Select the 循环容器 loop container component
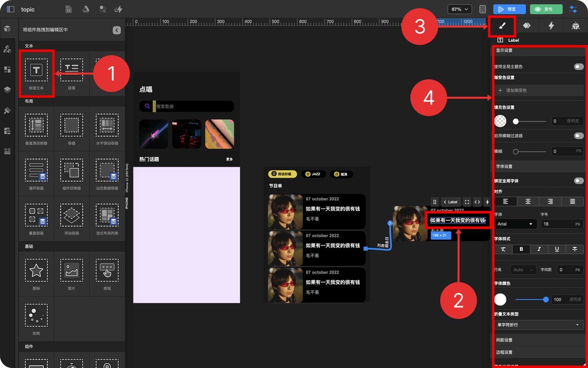The width and height of the screenshot is (588, 368). [36, 173]
